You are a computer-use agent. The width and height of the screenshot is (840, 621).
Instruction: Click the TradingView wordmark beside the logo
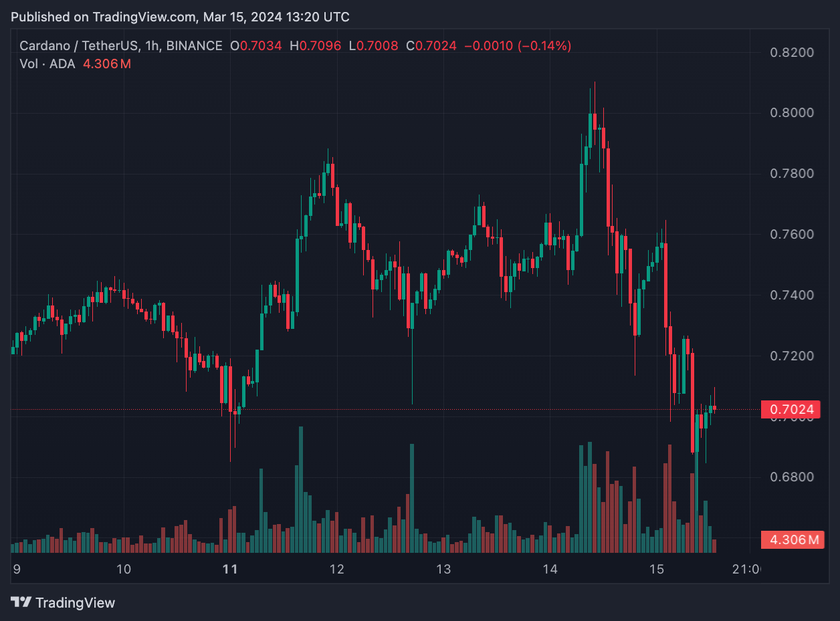point(75,603)
